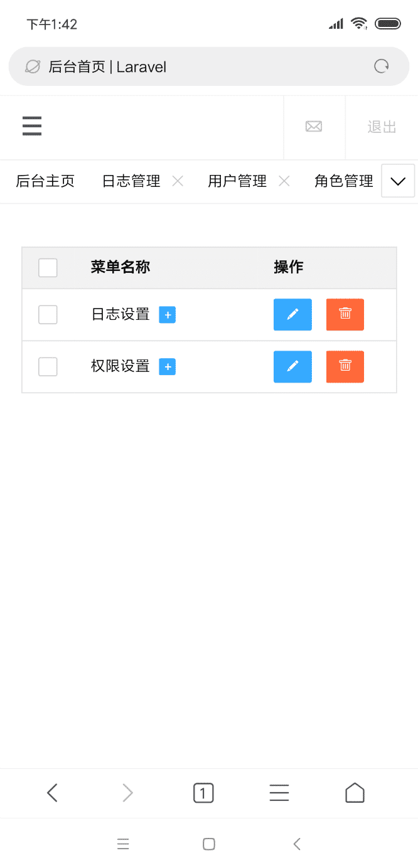Check the 权限设置 row checkbox
Screen dimensions: 418x868
pos(48,366)
